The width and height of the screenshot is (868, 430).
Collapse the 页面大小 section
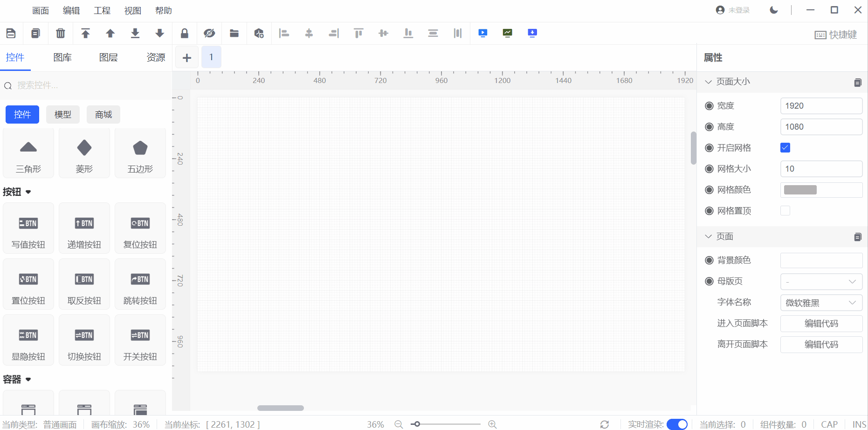709,82
